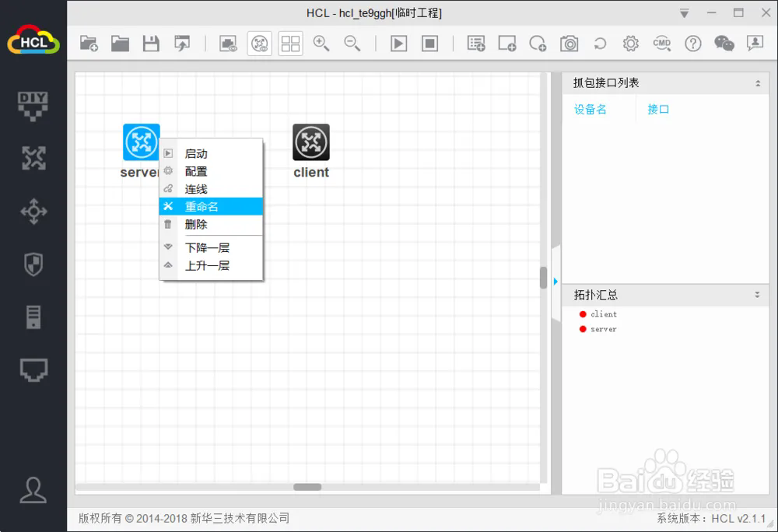Take a topology screenshot with camera icon
The width and height of the screenshot is (778, 532).
point(569,44)
